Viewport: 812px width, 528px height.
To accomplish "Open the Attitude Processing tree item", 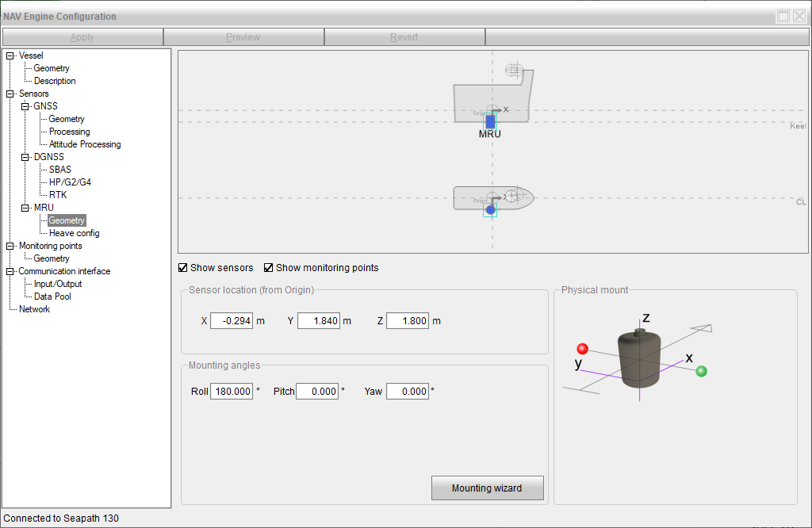I will (85, 144).
